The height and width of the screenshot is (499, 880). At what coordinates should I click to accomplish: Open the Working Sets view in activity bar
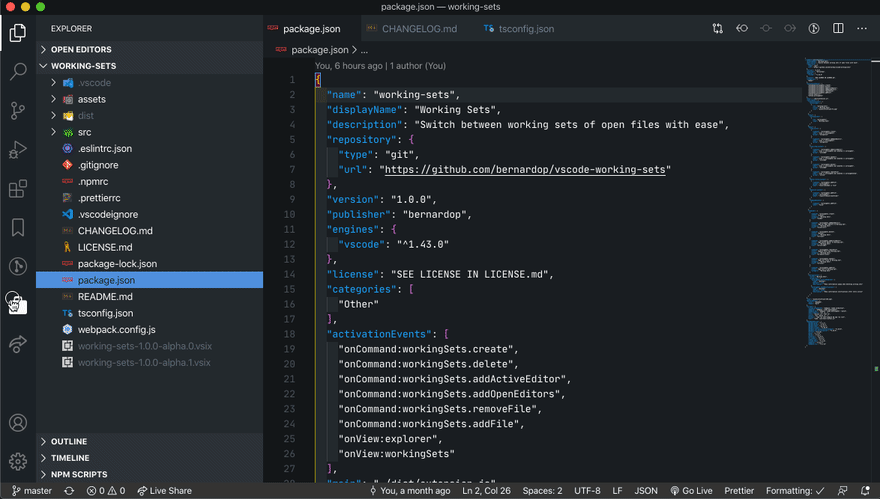point(16,304)
